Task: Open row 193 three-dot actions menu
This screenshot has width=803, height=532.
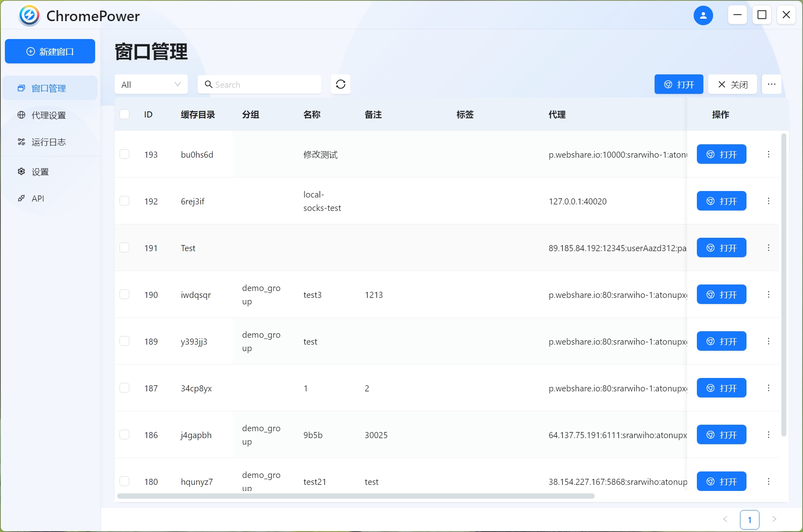Action: [768, 154]
